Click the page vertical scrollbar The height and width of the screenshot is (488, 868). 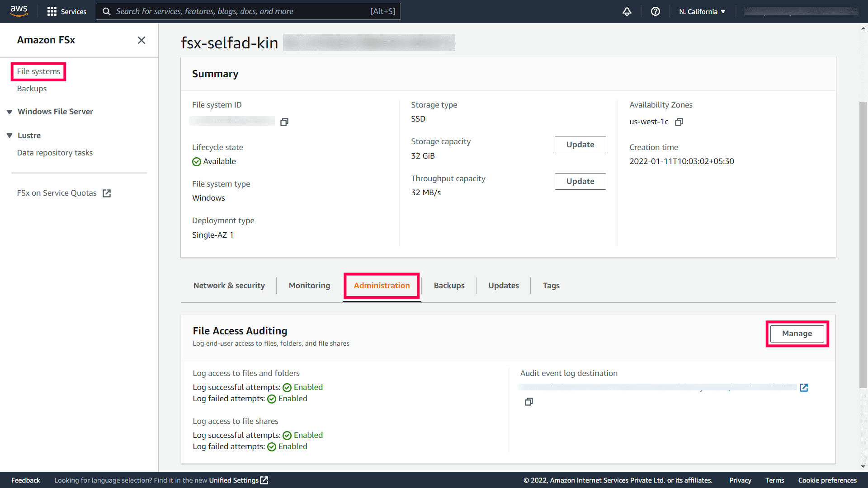(863, 244)
